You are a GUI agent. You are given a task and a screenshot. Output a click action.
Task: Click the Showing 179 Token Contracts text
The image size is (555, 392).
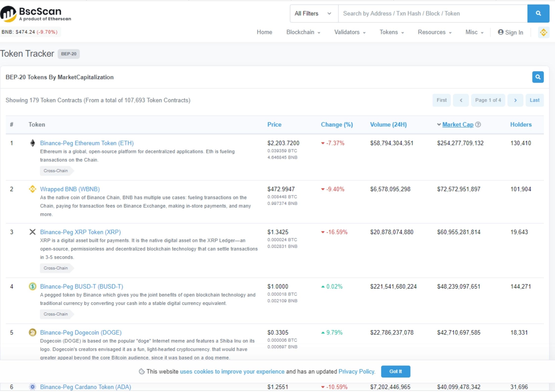pyautogui.click(x=98, y=100)
